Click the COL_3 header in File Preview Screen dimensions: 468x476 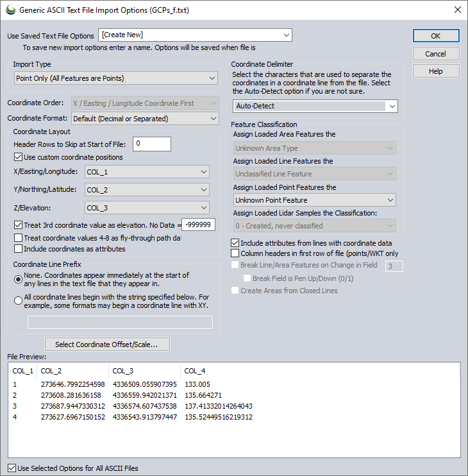click(144, 371)
